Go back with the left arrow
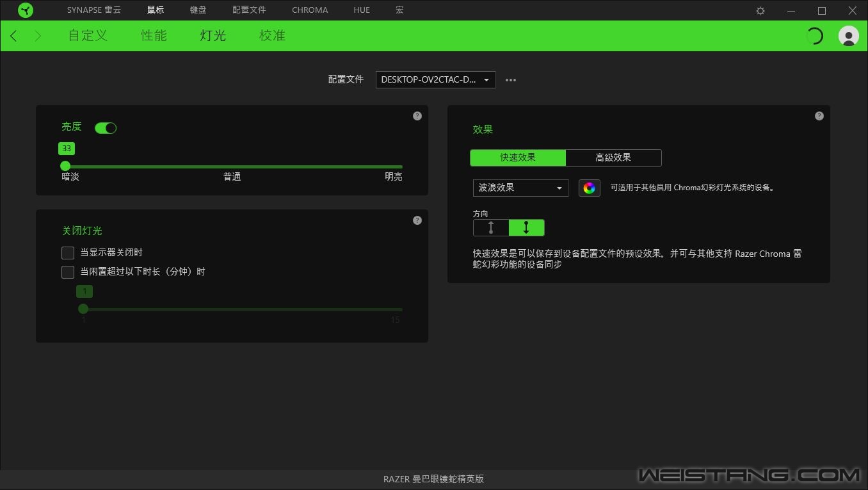 coord(13,36)
